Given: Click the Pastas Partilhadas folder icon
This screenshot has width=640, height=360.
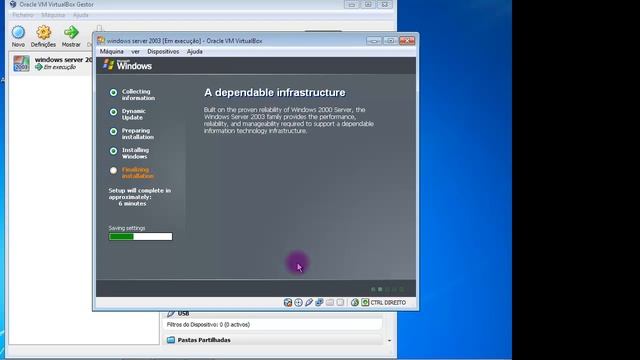Looking at the screenshot, I should [171, 340].
